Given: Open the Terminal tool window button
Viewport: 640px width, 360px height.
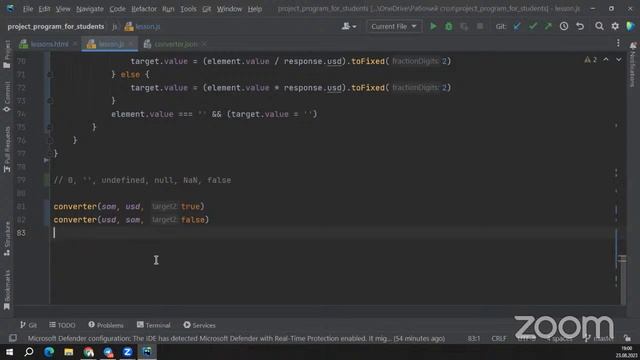Looking at the screenshot, I should 153,325.
